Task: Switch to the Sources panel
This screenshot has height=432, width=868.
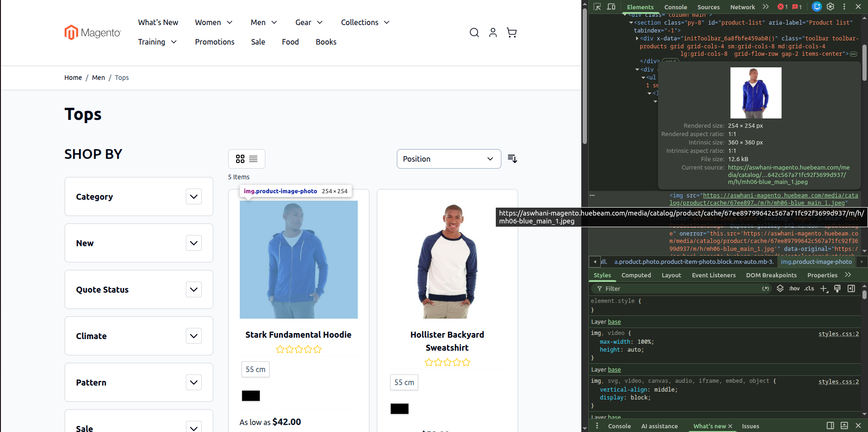Action: (709, 7)
